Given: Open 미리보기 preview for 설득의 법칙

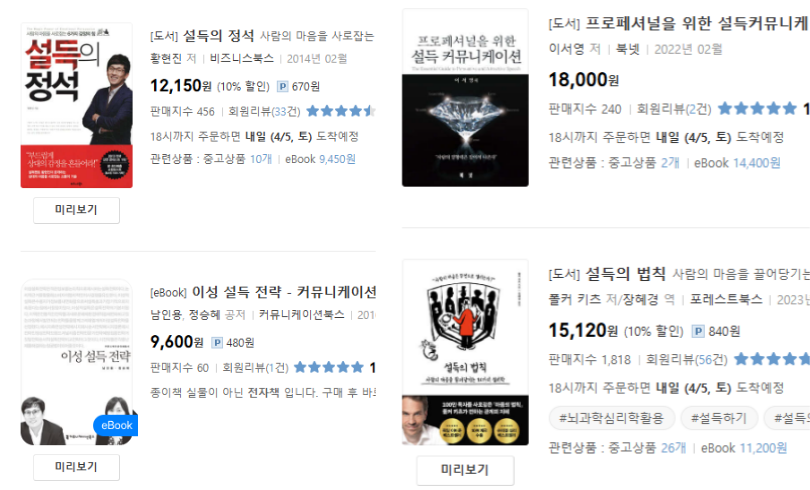Looking at the screenshot, I should click(x=465, y=470).
